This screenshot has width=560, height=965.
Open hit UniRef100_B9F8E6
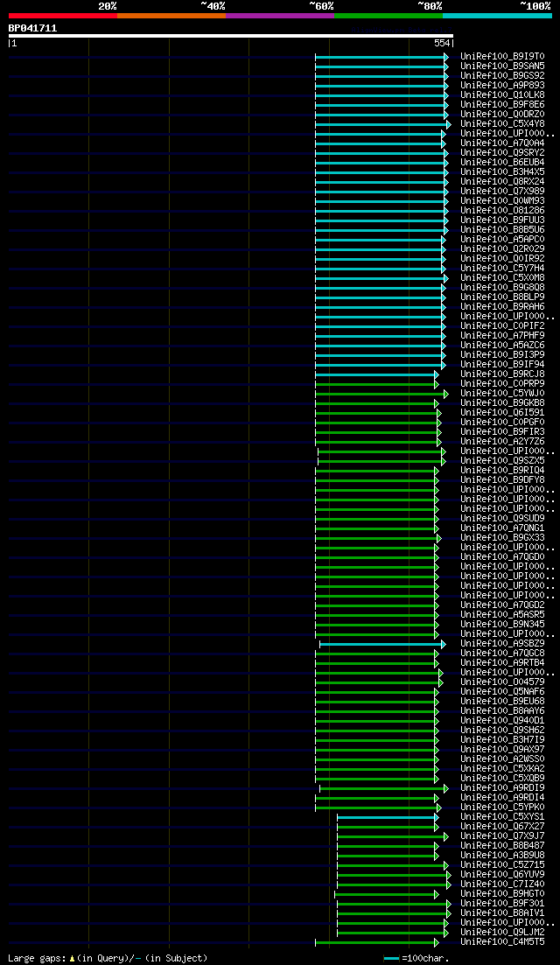(x=502, y=105)
